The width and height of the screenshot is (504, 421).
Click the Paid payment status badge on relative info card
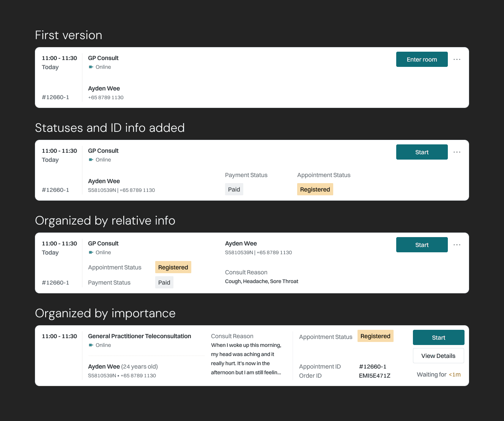[x=164, y=282]
